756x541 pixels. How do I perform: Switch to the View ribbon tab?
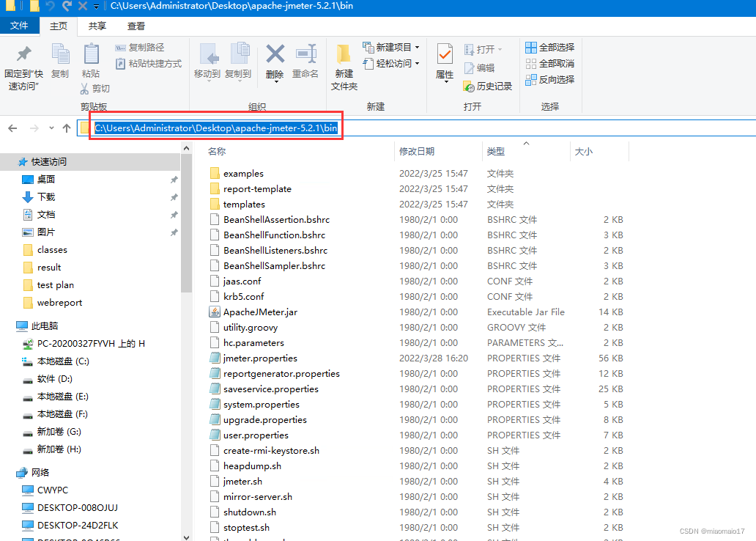tap(136, 26)
